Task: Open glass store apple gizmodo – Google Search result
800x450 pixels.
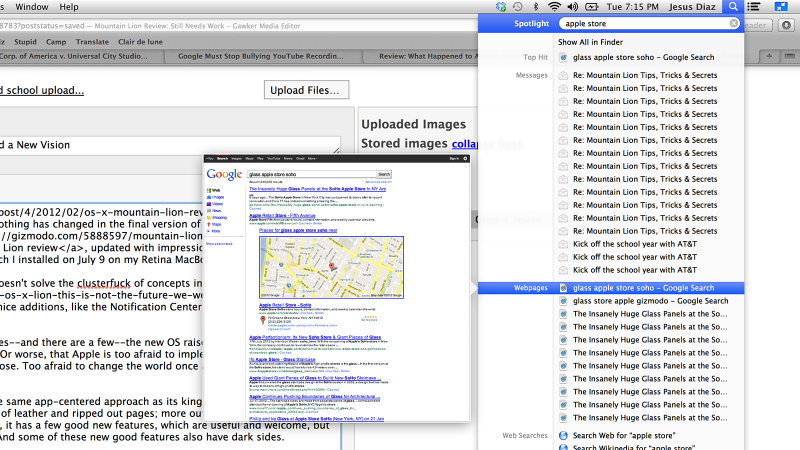Action: 651,301
